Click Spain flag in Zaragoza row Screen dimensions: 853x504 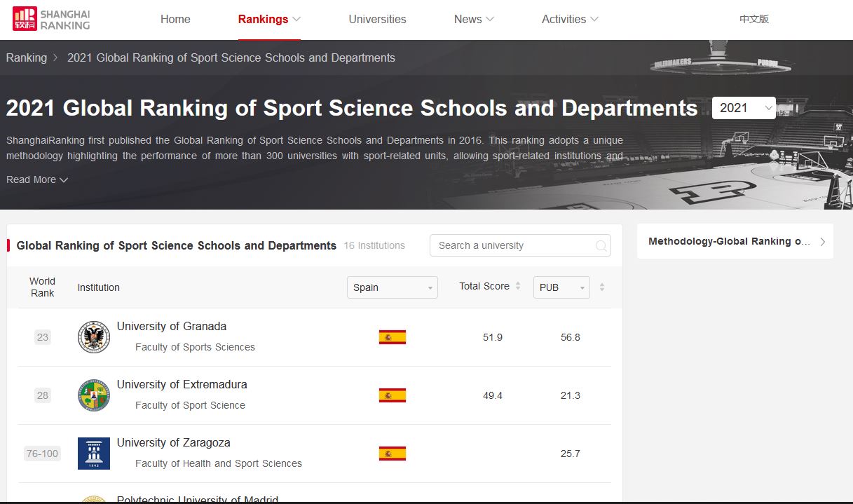tap(393, 454)
